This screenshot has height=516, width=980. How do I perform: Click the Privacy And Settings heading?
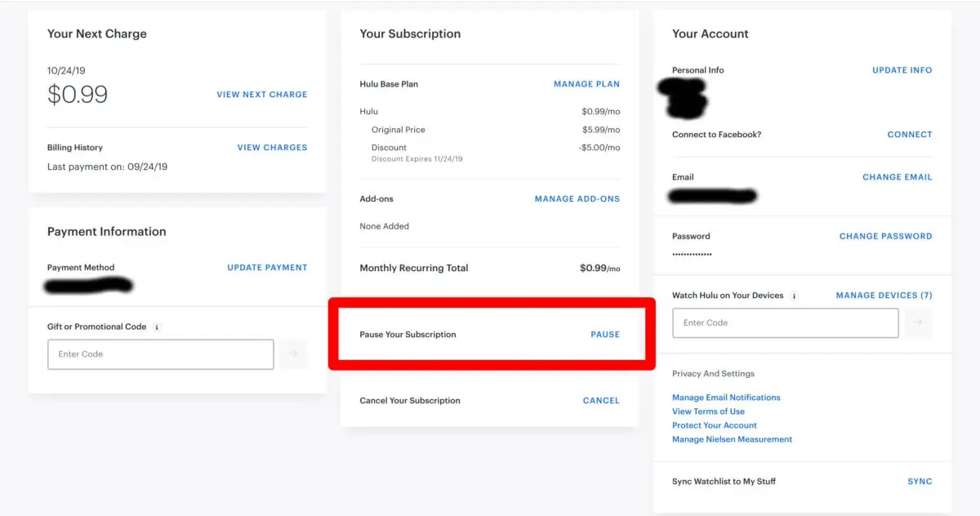pos(713,374)
